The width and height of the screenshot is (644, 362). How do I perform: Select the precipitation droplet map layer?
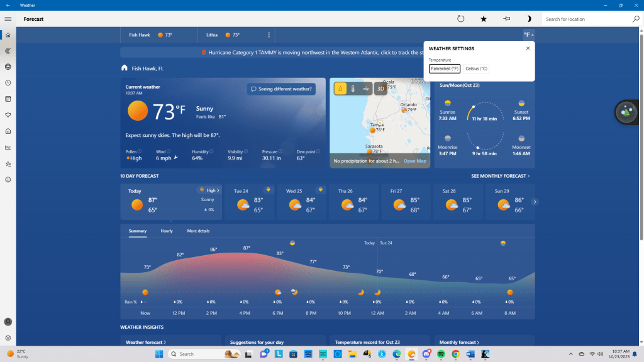pyautogui.click(x=340, y=89)
